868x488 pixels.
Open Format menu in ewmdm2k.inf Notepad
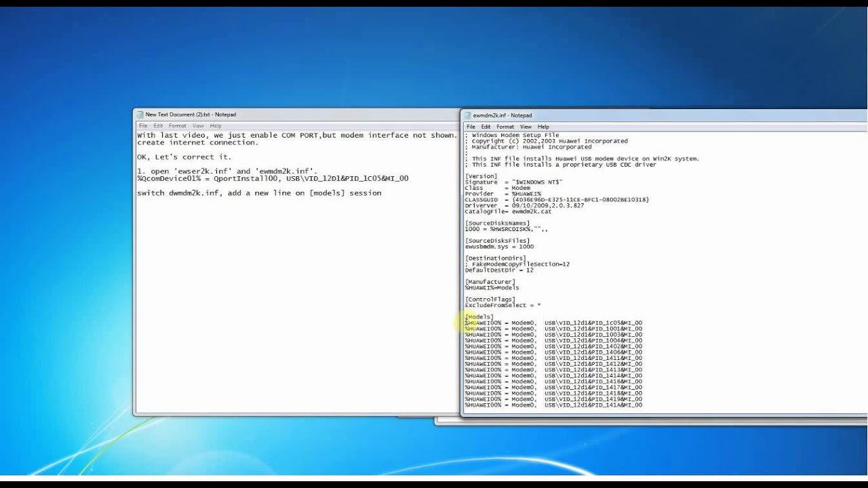click(505, 127)
